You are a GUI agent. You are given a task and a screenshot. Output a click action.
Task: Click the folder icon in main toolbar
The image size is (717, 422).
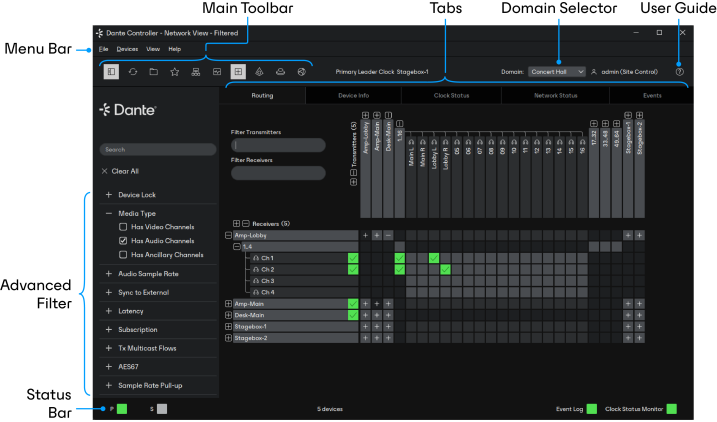(154, 72)
